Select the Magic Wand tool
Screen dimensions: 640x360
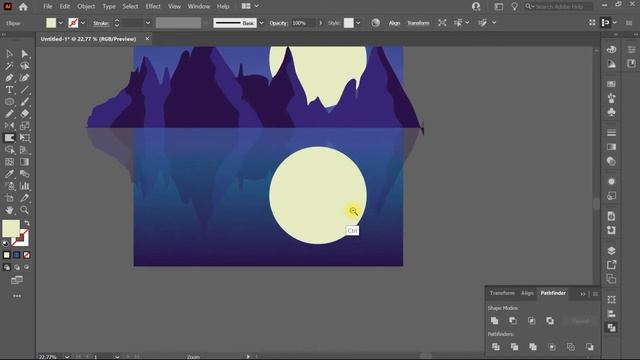9,66
